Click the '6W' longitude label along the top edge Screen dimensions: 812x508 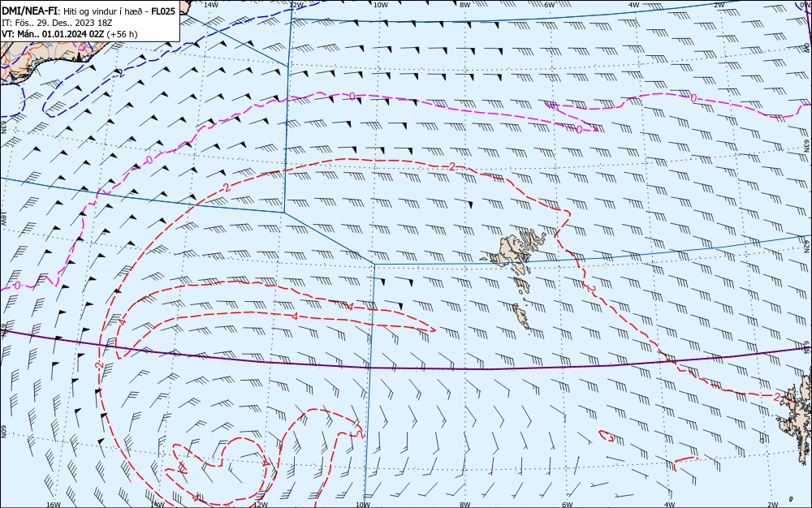[549, 5]
